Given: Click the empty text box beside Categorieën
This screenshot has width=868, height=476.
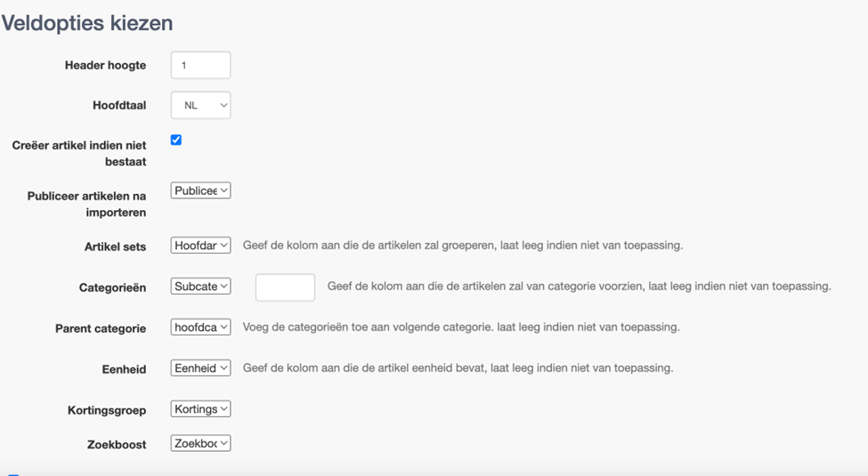Looking at the screenshot, I should [x=285, y=287].
